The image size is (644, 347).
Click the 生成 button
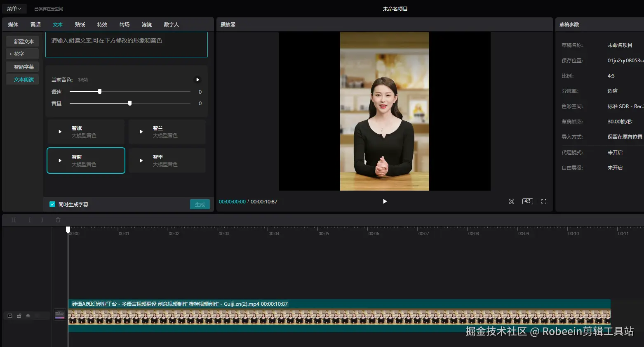200,204
